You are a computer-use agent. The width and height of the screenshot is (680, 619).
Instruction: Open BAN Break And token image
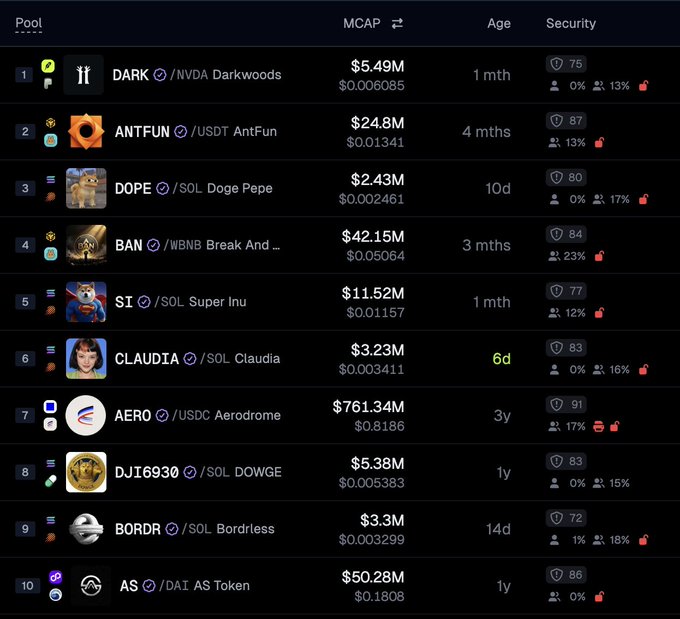pyautogui.click(x=86, y=245)
